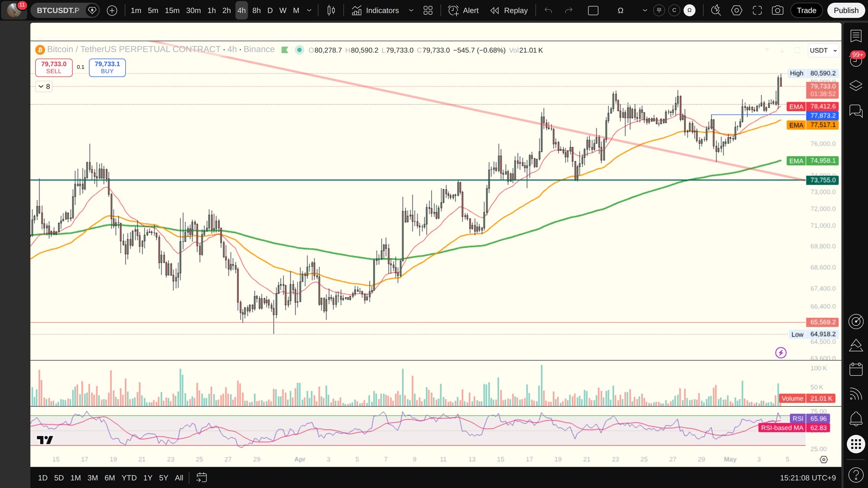
Task: Click the Replay button
Action: 509,10
